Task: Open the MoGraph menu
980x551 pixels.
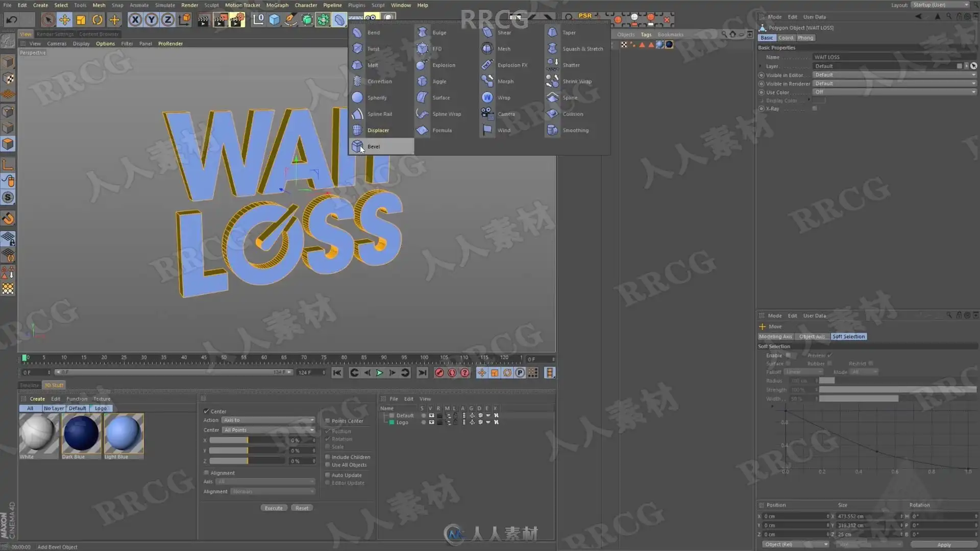Action: coord(277,5)
